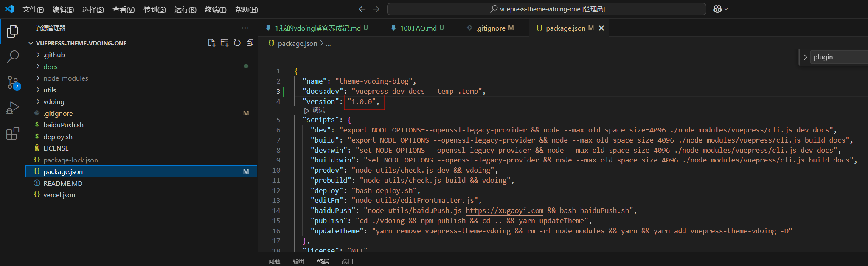Open explorer panel more actions (three dots)
868x266 pixels.
pyautogui.click(x=245, y=28)
